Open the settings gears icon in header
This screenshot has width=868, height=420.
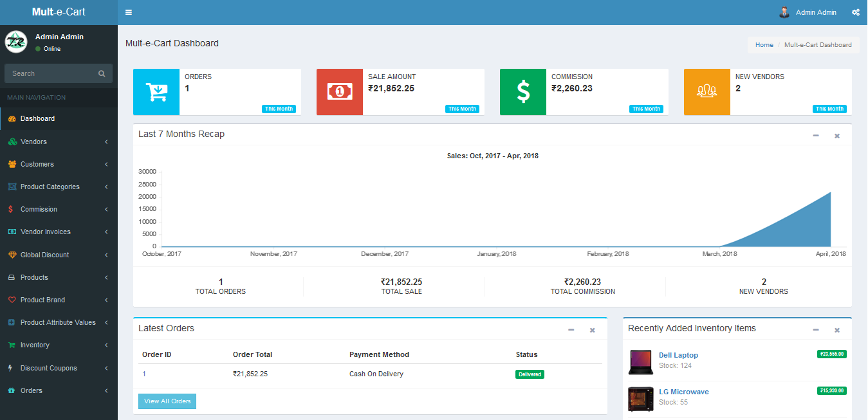[855, 12]
